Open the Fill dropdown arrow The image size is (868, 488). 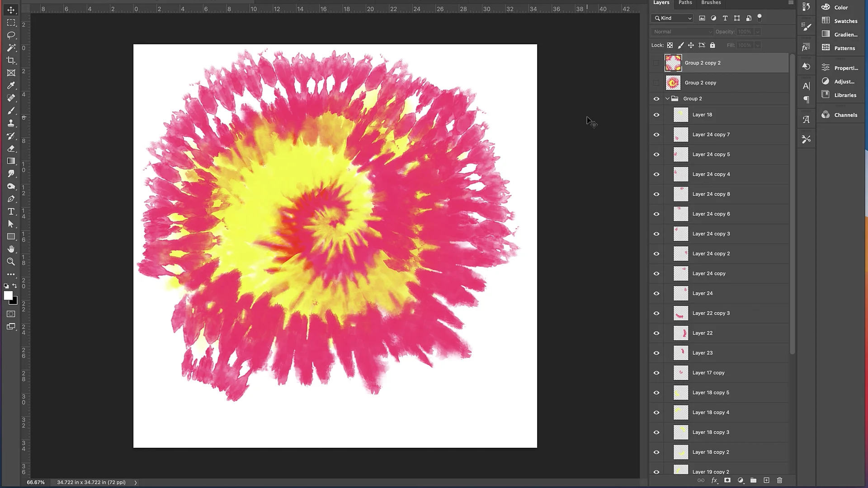pyautogui.click(x=758, y=45)
